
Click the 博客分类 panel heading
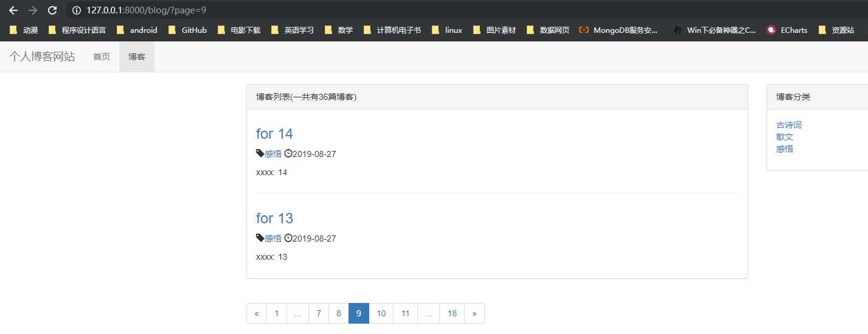tap(793, 97)
